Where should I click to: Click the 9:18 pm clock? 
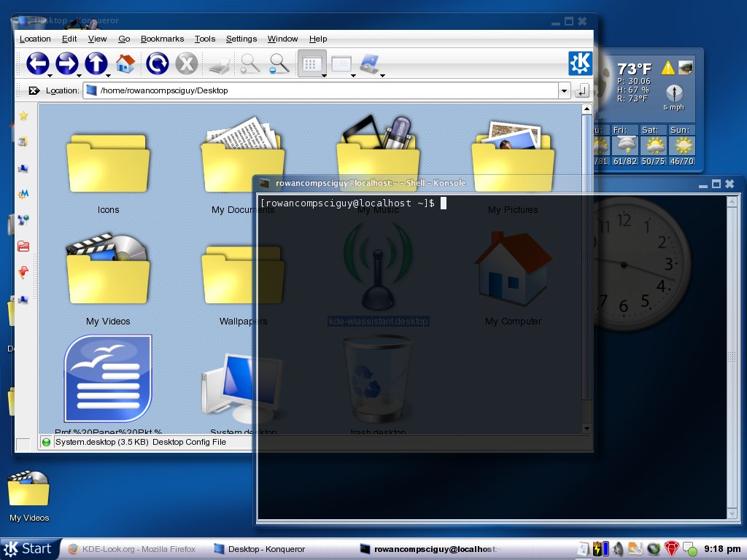(x=722, y=549)
